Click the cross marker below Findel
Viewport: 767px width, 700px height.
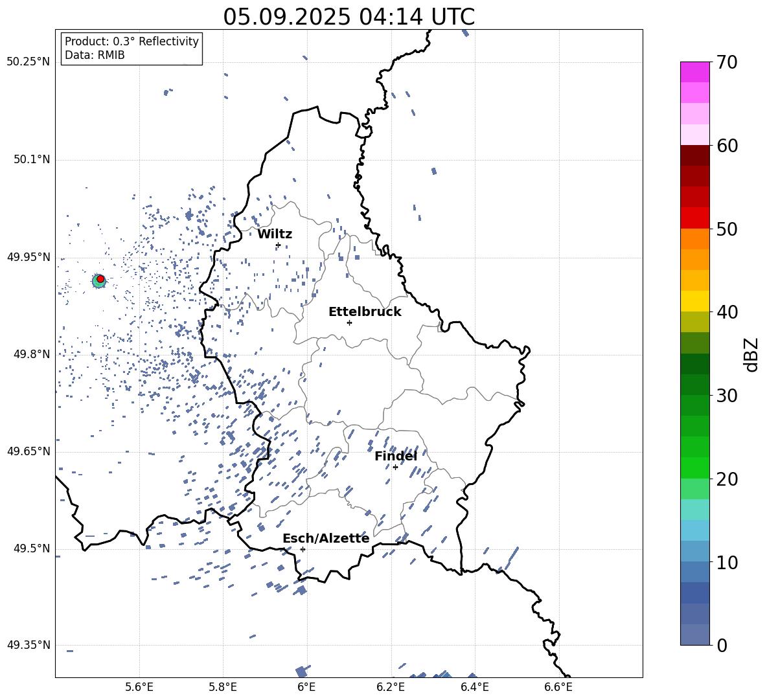click(x=395, y=468)
